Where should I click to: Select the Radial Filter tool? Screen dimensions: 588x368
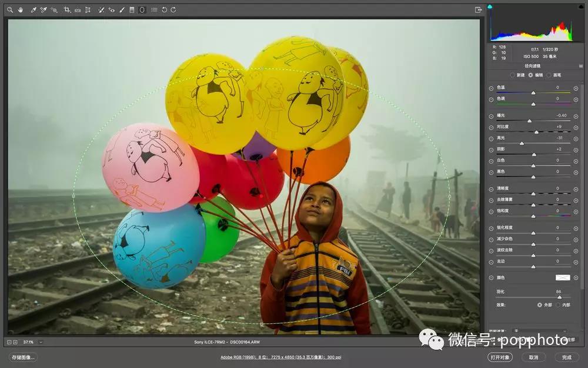pos(142,10)
